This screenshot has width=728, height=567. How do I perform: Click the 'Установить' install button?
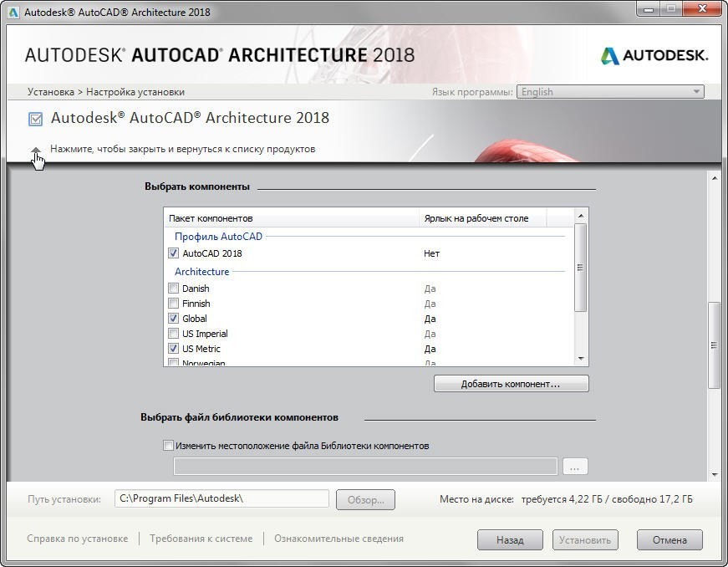pos(585,540)
